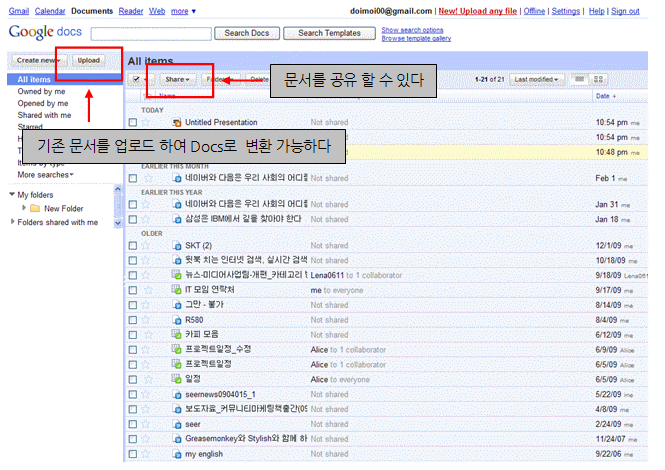Check the 프로젝트일정 checkbox

(x=133, y=364)
